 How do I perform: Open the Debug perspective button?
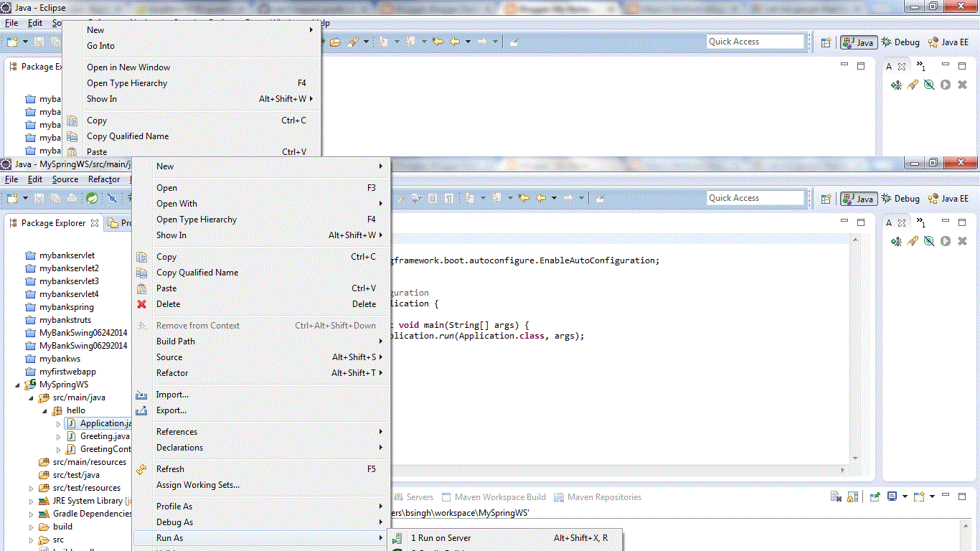pyautogui.click(x=905, y=199)
